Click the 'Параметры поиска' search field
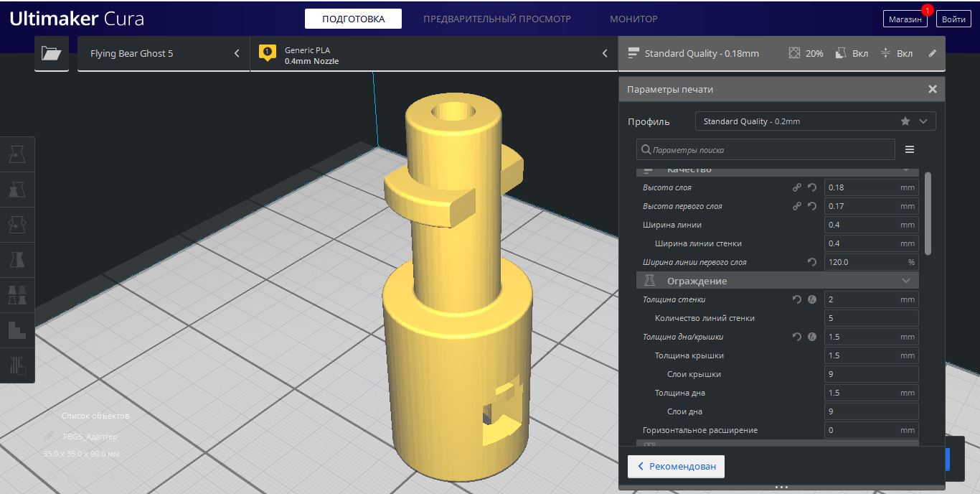 click(765, 150)
